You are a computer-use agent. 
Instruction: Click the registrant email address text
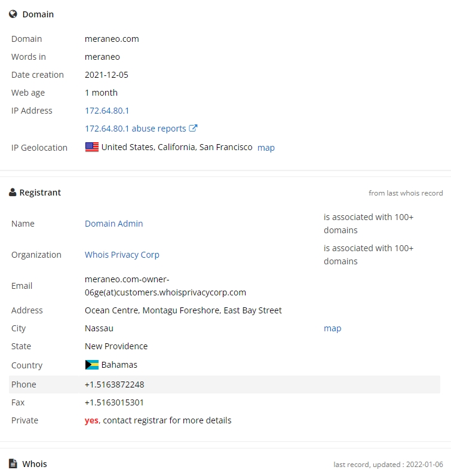click(165, 286)
